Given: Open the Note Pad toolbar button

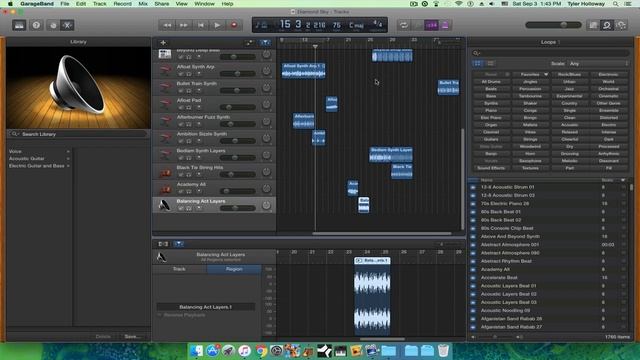Looking at the screenshot, I should (593, 25).
